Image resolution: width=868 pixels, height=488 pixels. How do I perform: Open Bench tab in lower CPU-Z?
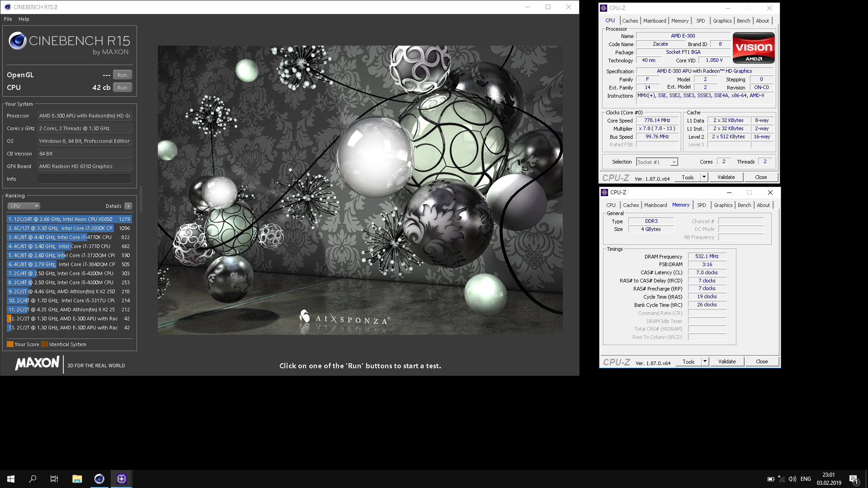pyautogui.click(x=744, y=205)
